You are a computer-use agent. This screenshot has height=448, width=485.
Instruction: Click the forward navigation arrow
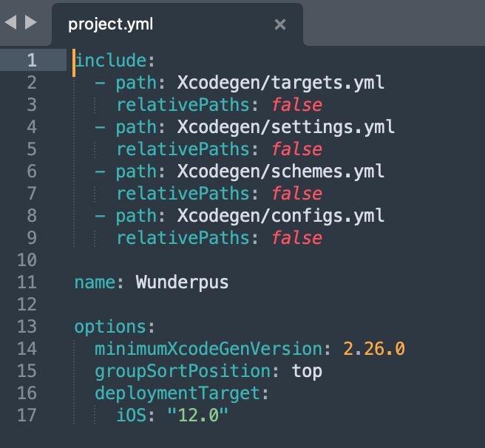(30, 23)
